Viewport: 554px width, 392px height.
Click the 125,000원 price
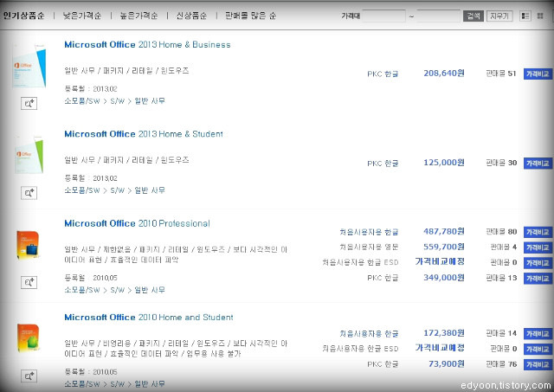tap(444, 163)
